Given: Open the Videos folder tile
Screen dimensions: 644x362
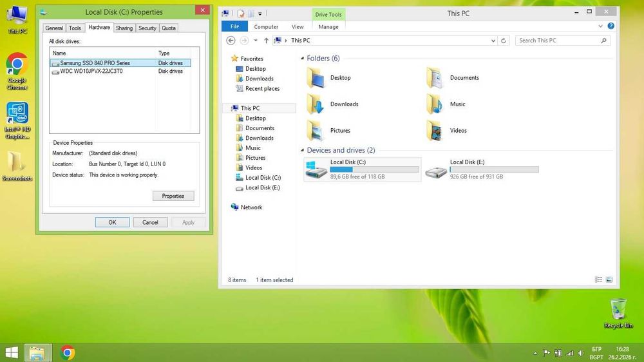Looking at the screenshot, I should [x=446, y=130].
